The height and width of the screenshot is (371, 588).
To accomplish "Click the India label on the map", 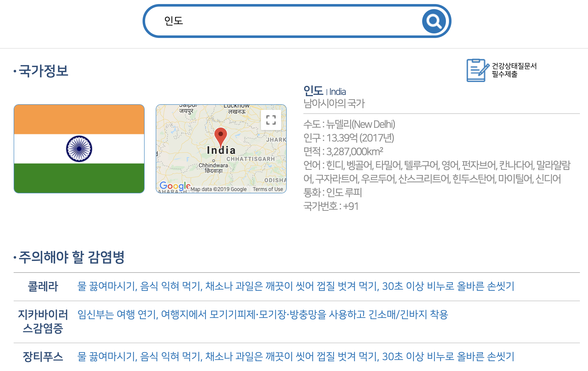I will (x=221, y=150).
